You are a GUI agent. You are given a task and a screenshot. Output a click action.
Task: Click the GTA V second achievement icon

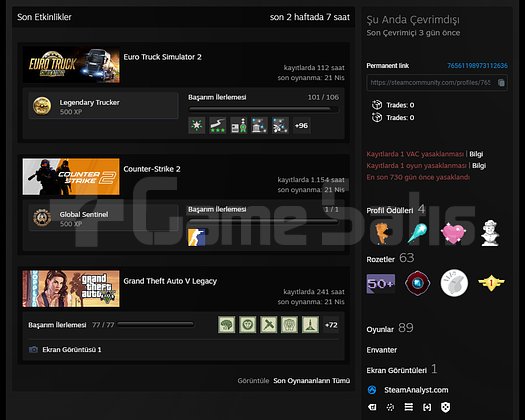247,325
